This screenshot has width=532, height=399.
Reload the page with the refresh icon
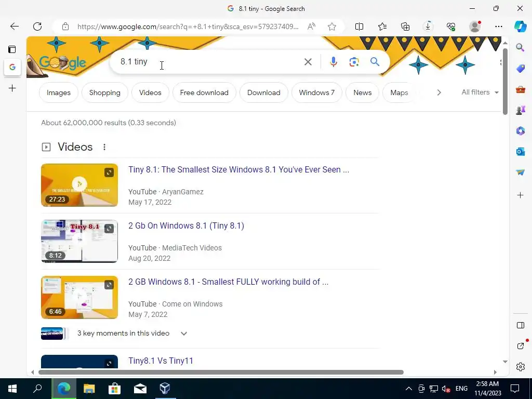coord(37,26)
